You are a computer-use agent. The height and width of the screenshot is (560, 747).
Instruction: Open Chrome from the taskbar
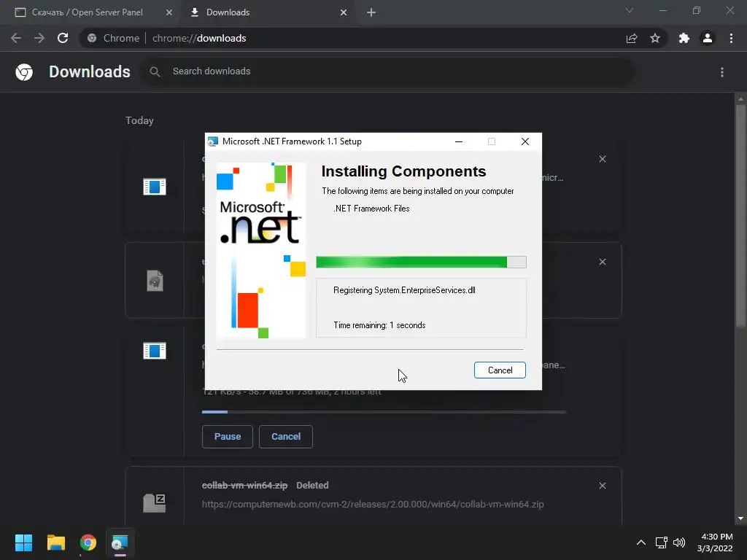pos(88,542)
